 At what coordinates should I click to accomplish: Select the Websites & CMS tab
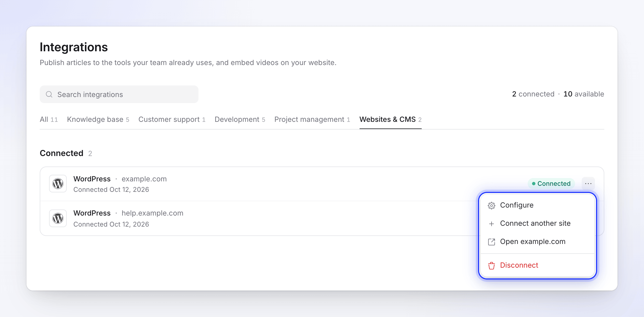click(391, 119)
